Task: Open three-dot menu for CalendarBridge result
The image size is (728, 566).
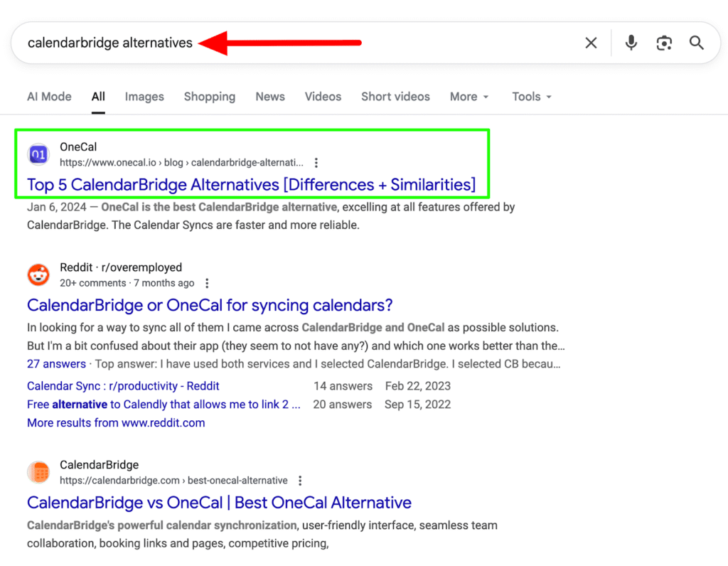Action: pyautogui.click(x=301, y=481)
